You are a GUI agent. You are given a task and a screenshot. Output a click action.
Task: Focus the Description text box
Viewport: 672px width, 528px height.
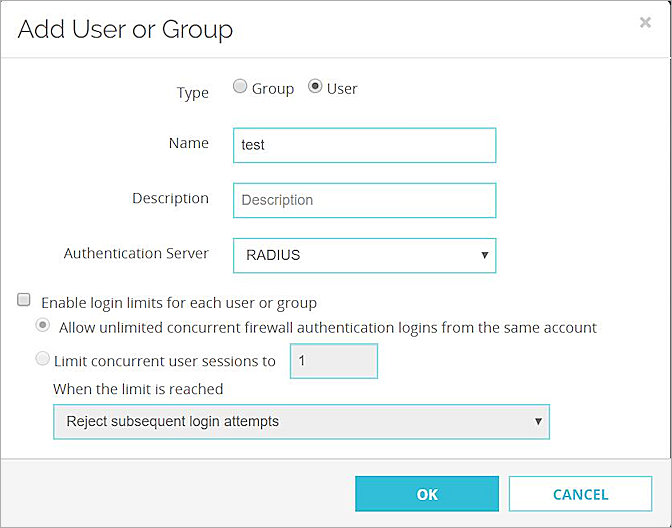click(x=364, y=200)
